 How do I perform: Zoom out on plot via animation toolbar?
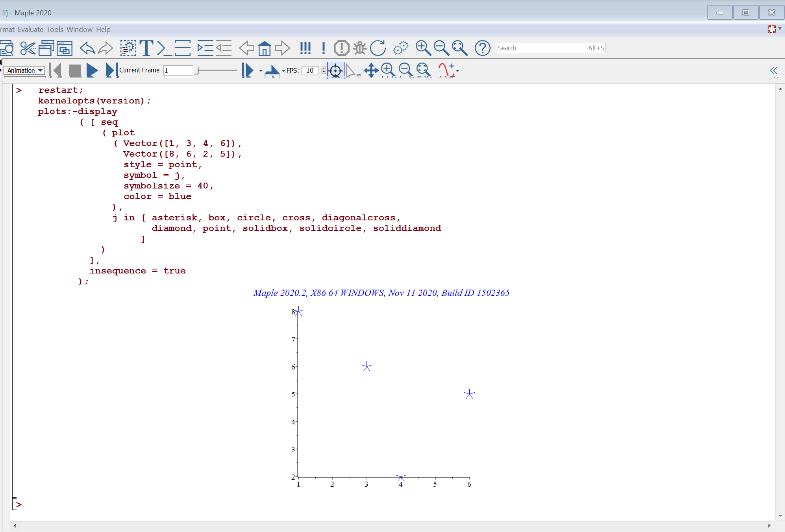[x=406, y=70]
